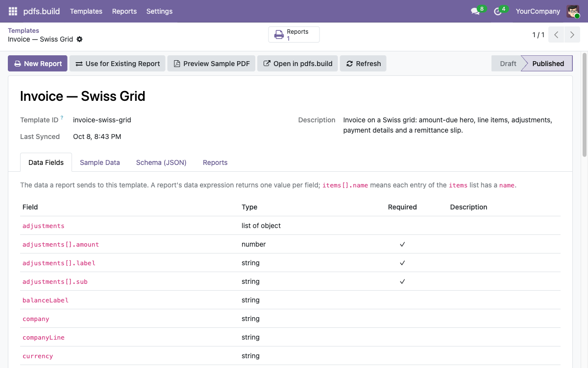Go to next record arrow
This screenshot has height=368, width=588.
(572, 35)
